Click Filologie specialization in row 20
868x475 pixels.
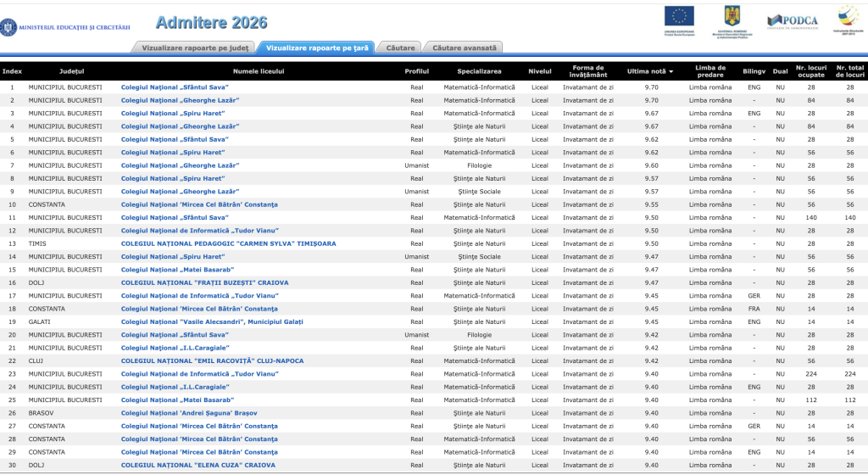[x=480, y=335]
